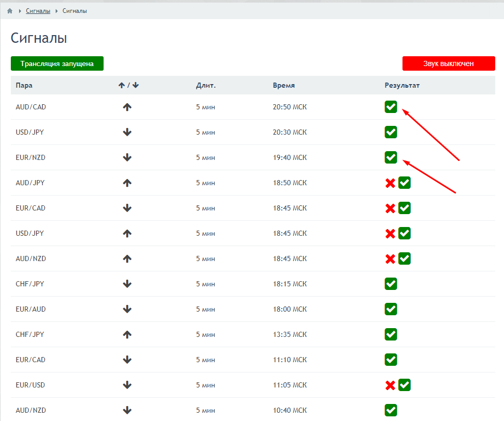Click the 20:50 МСК time cell
Image resolution: width=504 pixels, height=421 pixels.
(290, 107)
